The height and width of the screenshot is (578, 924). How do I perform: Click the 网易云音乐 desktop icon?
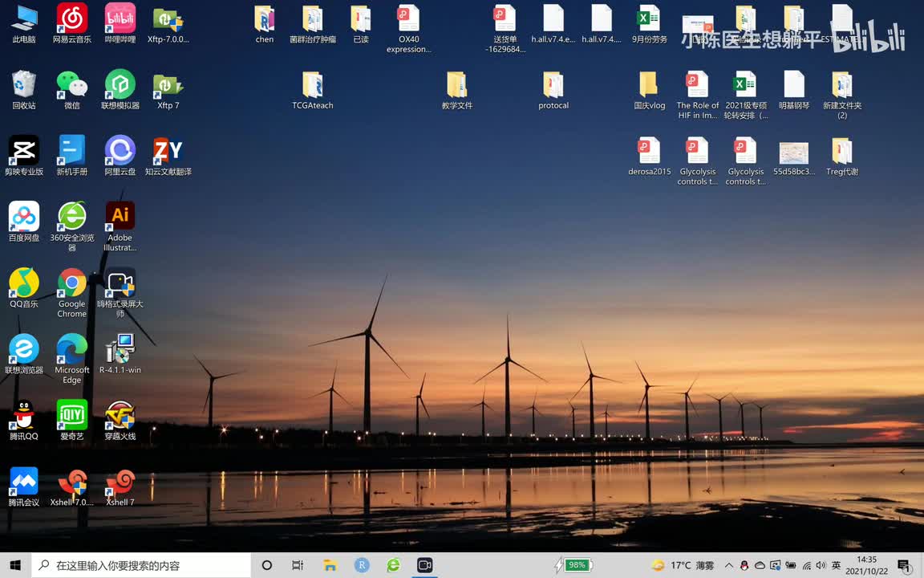tap(71, 19)
